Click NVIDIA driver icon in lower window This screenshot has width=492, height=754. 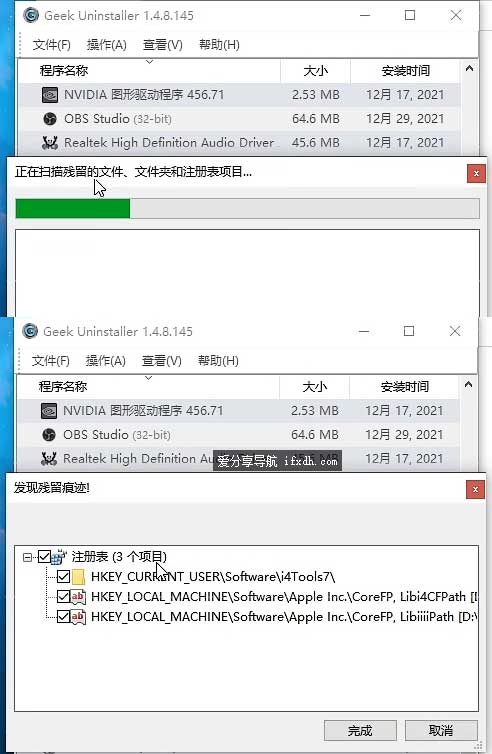point(49,411)
